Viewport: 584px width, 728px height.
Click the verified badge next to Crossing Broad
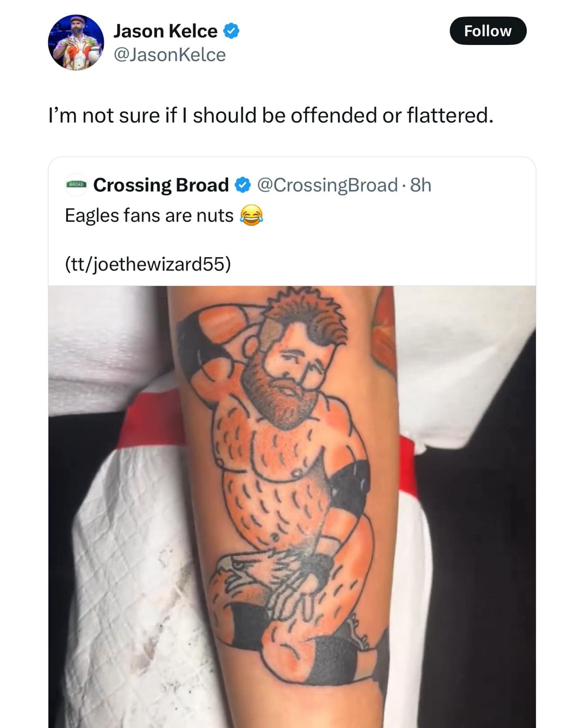pyautogui.click(x=243, y=185)
